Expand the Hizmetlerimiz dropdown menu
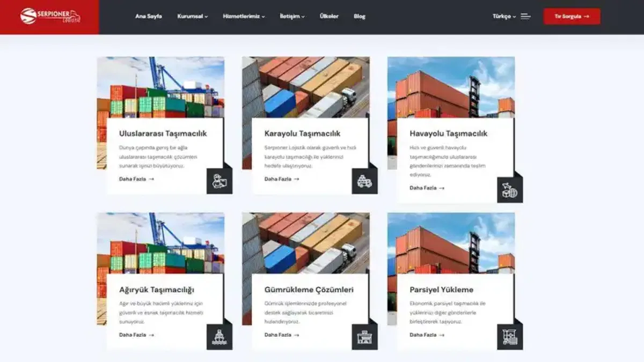Screen dimensions: 644x362 coord(244,17)
